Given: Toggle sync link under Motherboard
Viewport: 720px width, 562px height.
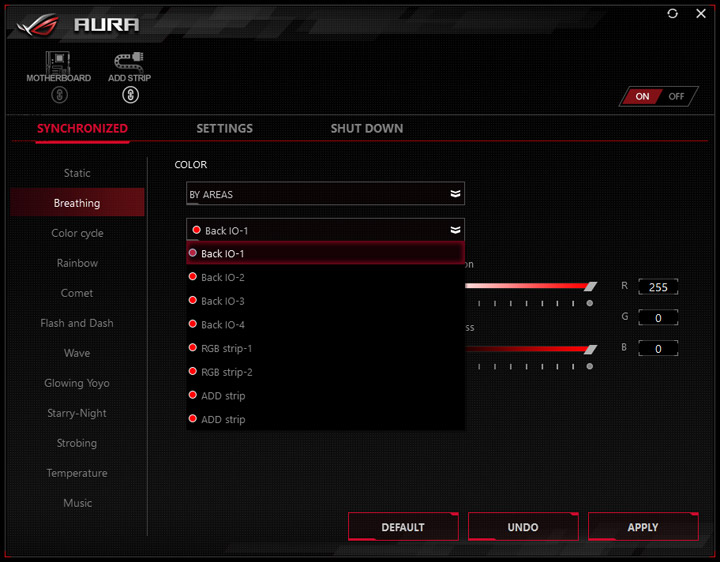Looking at the screenshot, I should (x=59, y=95).
